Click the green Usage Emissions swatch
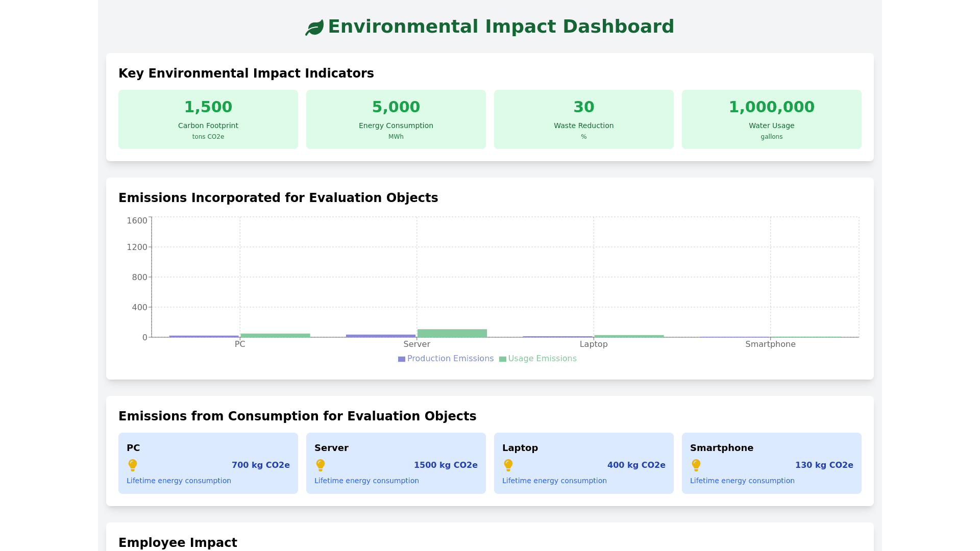The width and height of the screenshot is (980, 551). tap(503, 359)
